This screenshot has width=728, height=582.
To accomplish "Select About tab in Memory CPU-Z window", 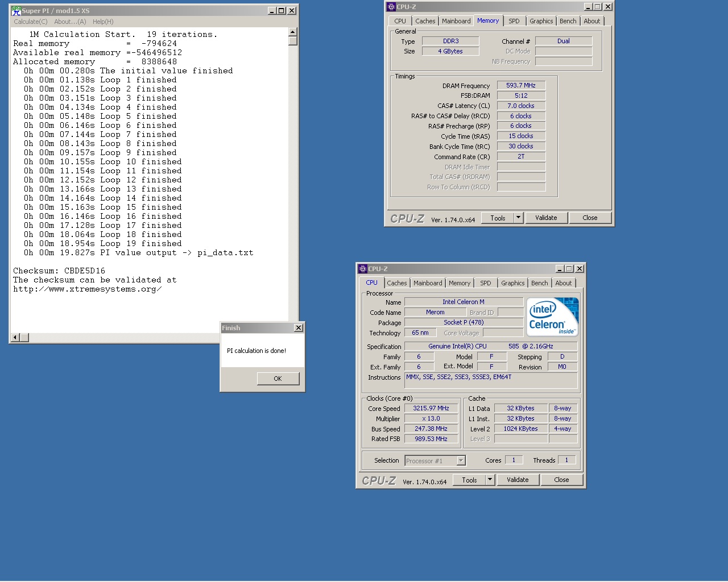I will tap(592, 21).
